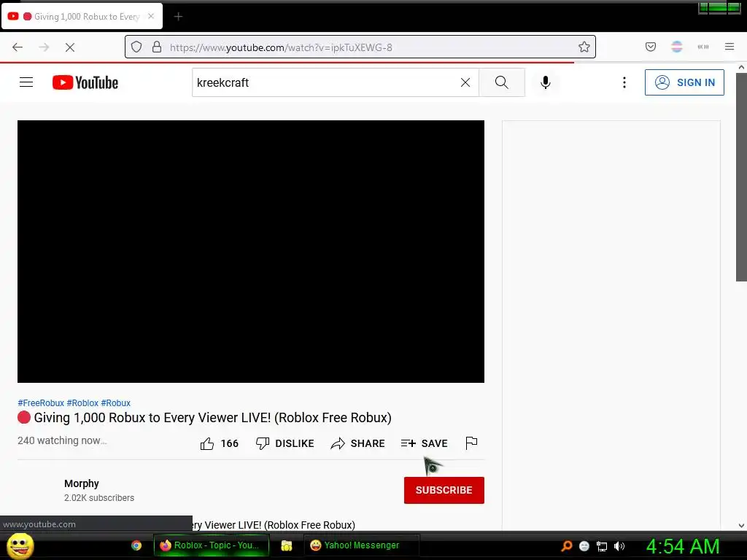The width and height of the screenshot is (747, 560).
Task: Open the volume speaker tray icon
Action: coord(619,546)
